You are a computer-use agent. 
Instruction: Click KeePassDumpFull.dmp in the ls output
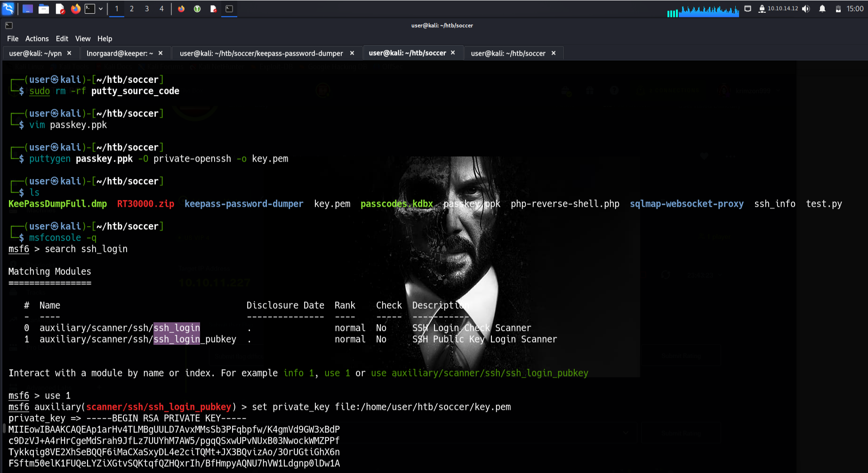(57, 204)
